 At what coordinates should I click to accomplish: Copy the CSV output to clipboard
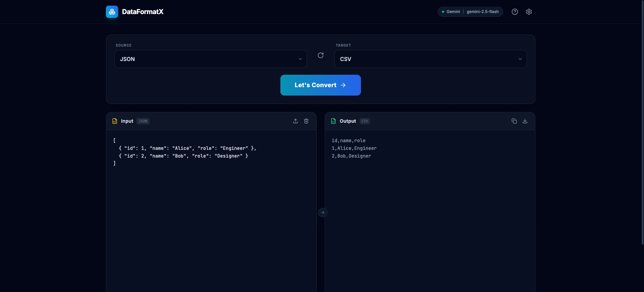point(514,121)
